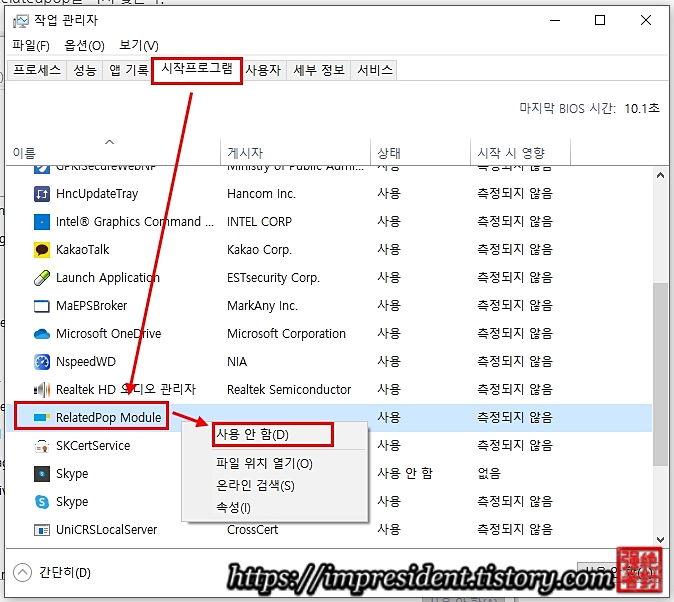Click publisher cell ESTsecurity Corp.
674x602 pixels.
(x=273, y=278)
